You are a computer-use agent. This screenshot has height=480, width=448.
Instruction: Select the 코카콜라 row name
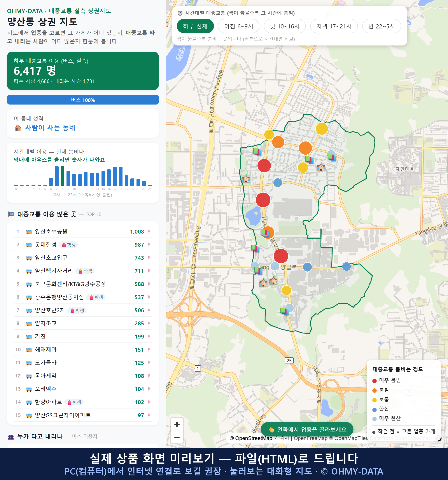(x=46, y=363)
